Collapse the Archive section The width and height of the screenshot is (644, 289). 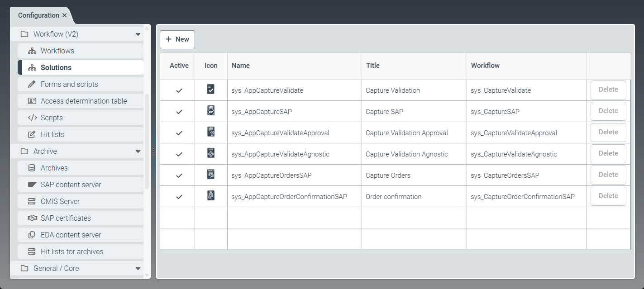pos(138,151)
